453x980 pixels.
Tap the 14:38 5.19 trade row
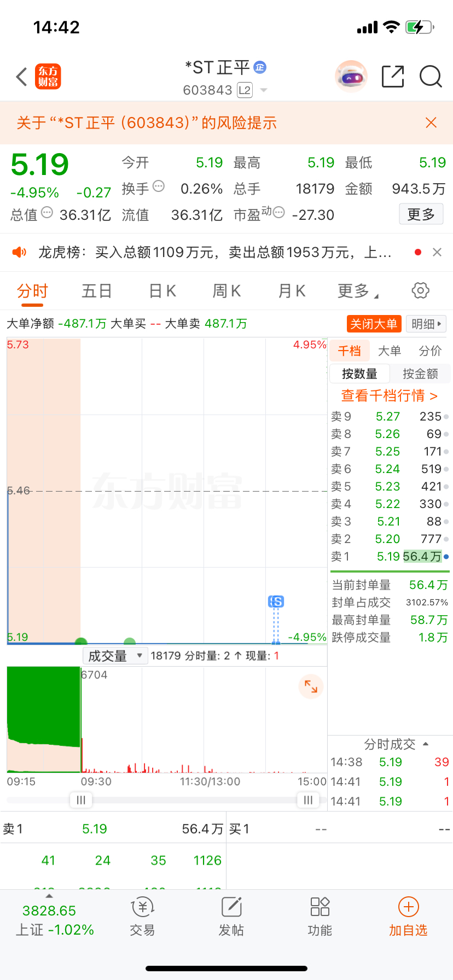click(390, 762)
